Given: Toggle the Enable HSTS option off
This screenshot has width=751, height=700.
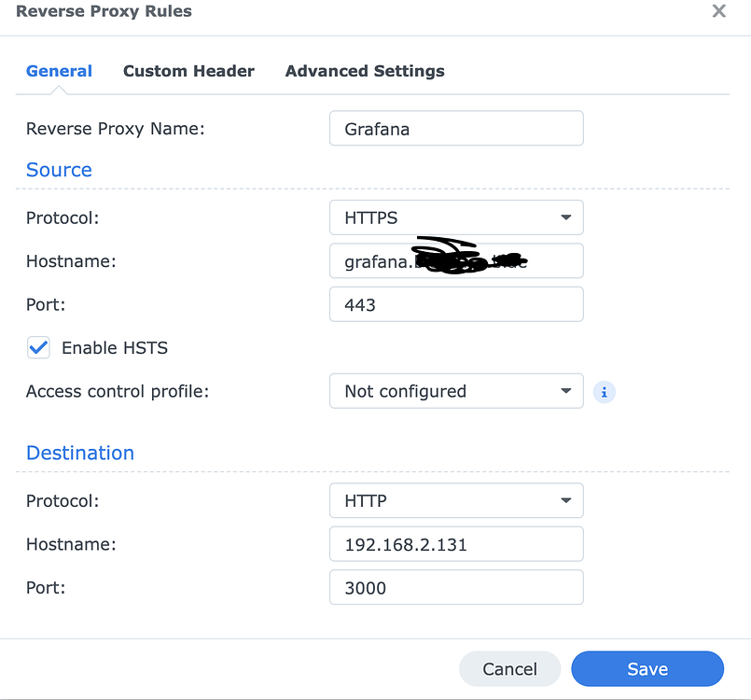Looking at the screenshot, I should [38, 347].
